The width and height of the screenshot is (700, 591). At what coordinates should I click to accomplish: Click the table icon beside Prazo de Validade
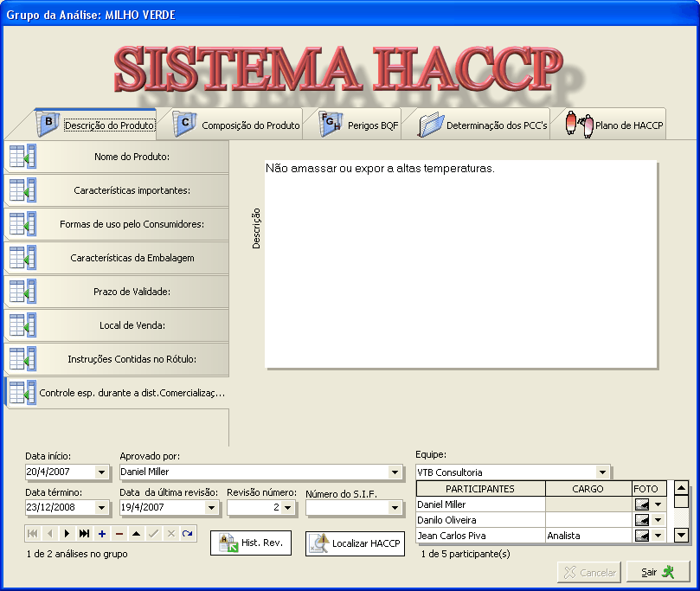click(x=22, y=291)
